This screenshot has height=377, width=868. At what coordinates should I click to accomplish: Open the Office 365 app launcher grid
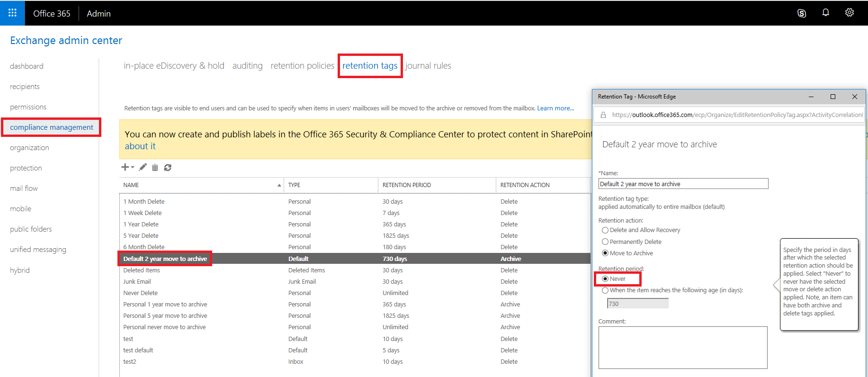click(12, 13)
